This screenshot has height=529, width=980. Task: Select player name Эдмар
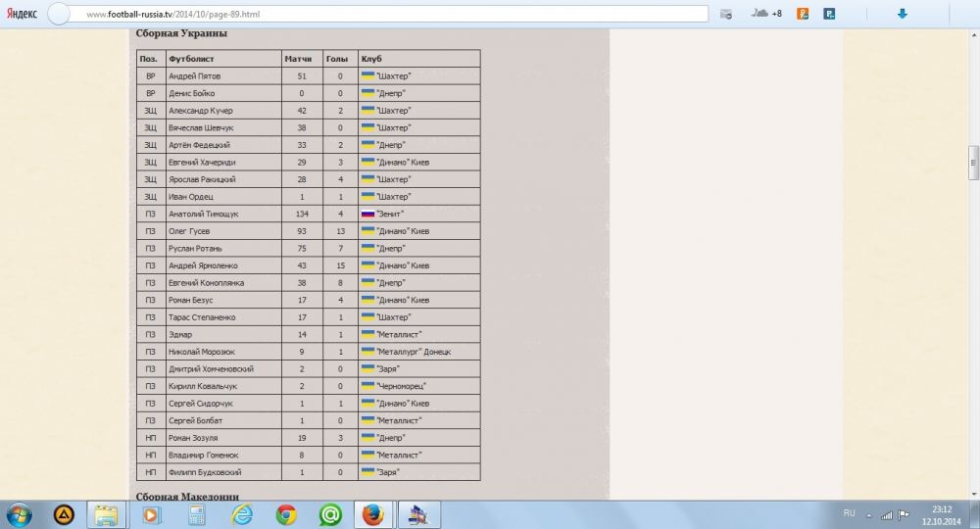[x=180, y=335]
